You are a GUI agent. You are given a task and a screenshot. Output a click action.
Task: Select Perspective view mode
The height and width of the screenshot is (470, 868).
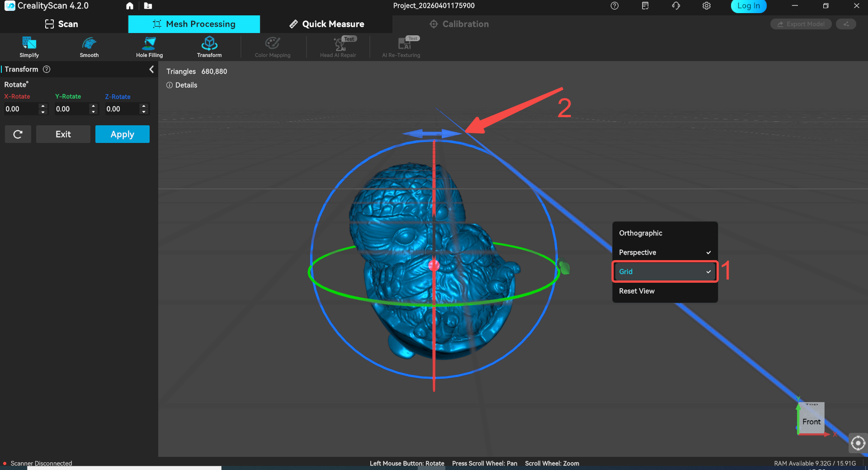tap(665, 252)
